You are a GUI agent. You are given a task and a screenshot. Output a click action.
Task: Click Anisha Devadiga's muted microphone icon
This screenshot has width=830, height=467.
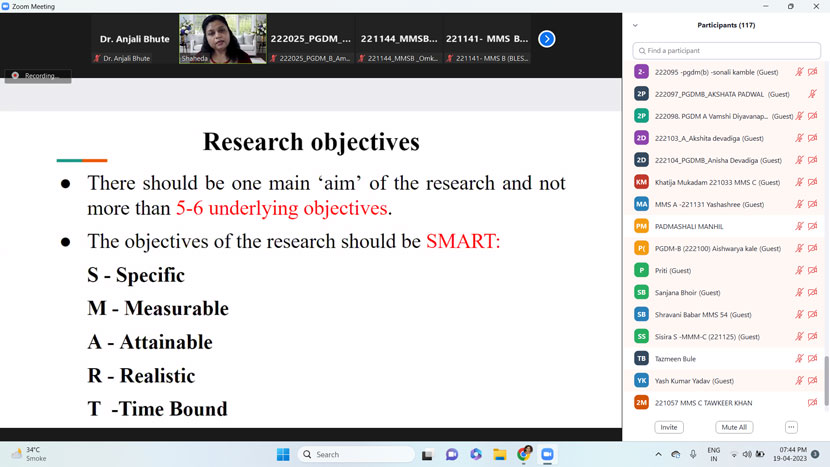(799, 160)
